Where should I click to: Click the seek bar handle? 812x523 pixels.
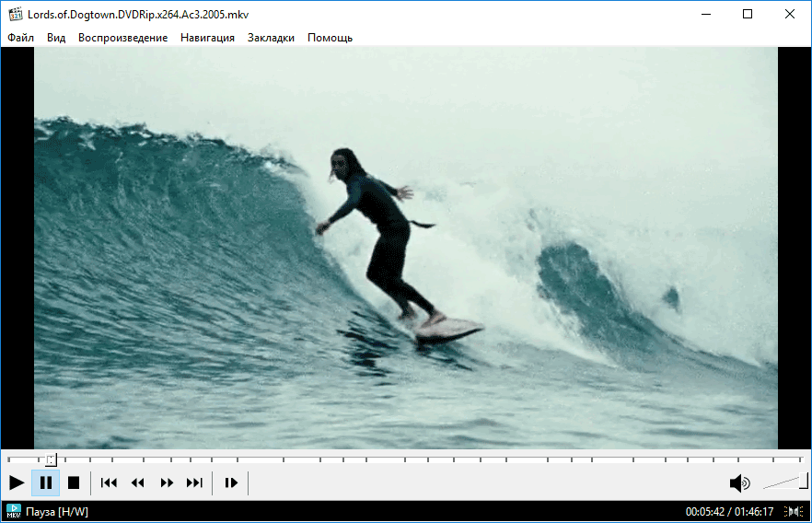[x=51, y=459]
